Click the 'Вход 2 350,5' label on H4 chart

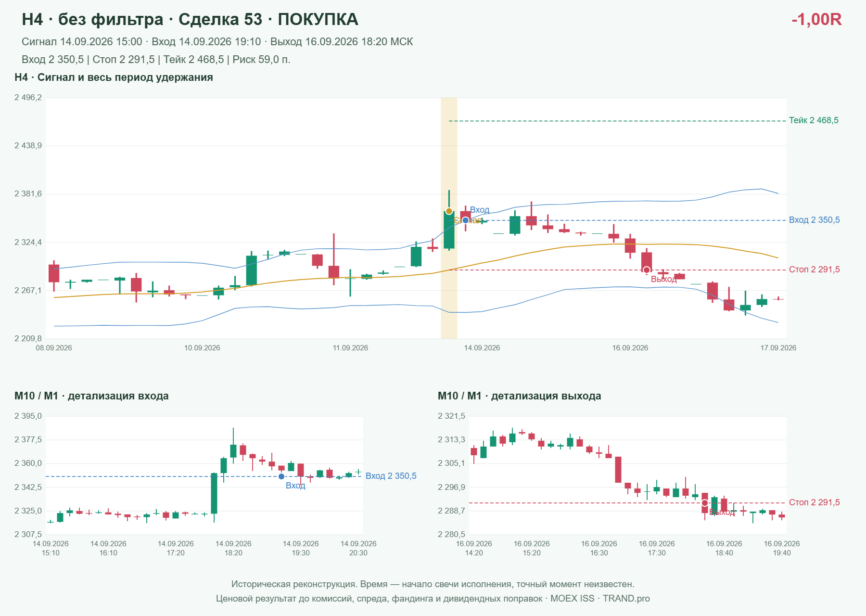(814, 220)
